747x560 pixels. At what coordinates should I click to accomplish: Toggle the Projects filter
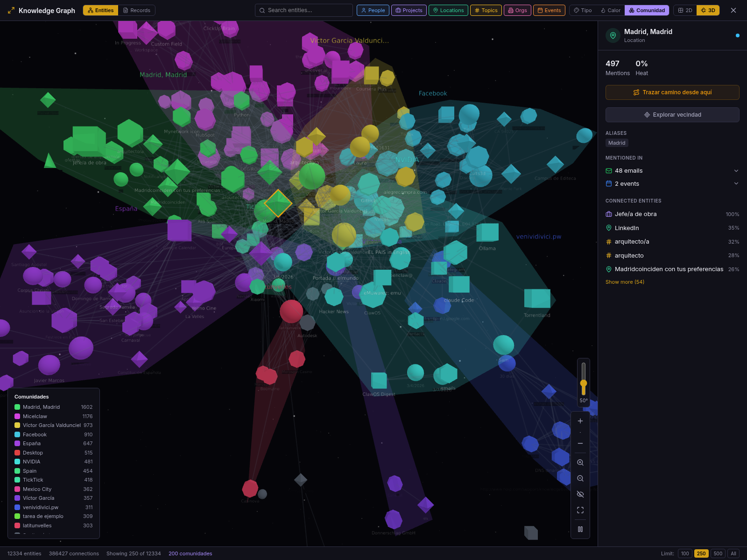(409, 10)
